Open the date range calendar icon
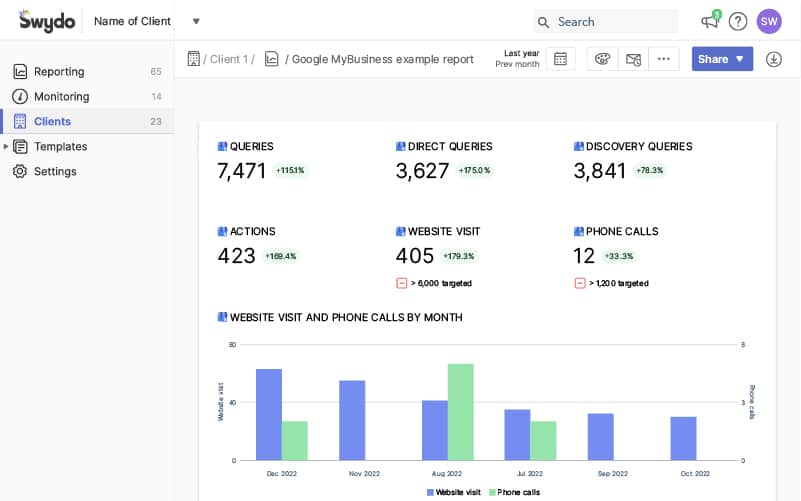The height and width of the screenshot is (501, 801). click(x=560, y=59)
